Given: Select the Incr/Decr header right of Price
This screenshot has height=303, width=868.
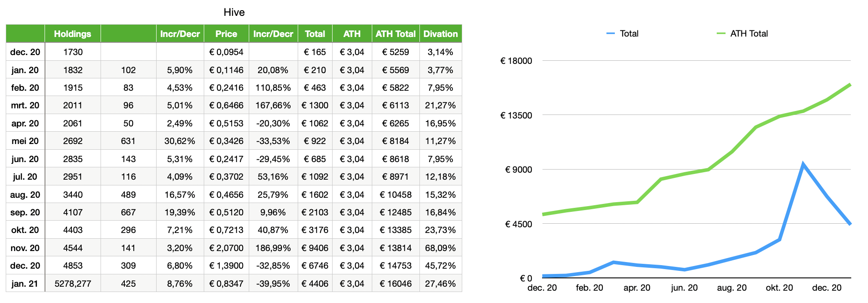Looking at the screenshot, I should 273,34.
